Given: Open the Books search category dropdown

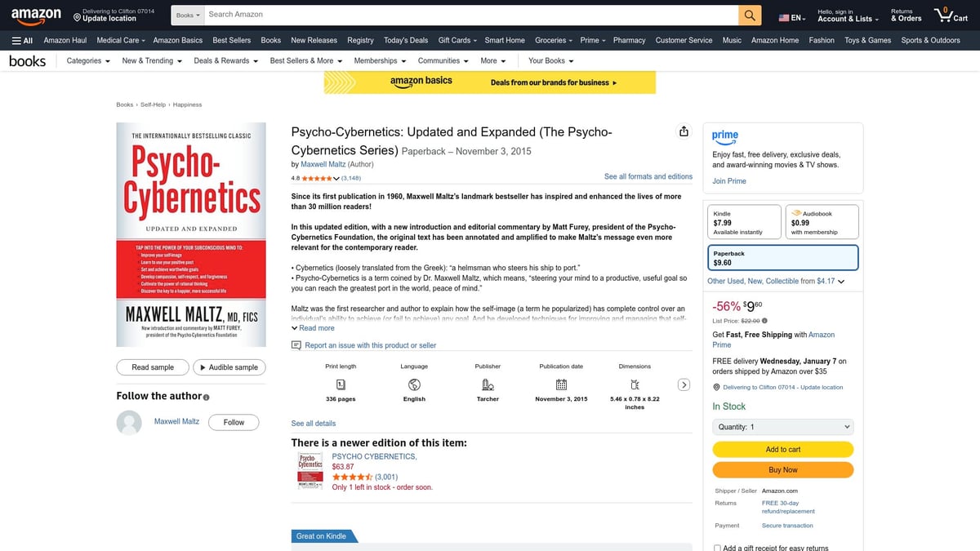Looking at the screenshot, I should [x=187, y=14].
